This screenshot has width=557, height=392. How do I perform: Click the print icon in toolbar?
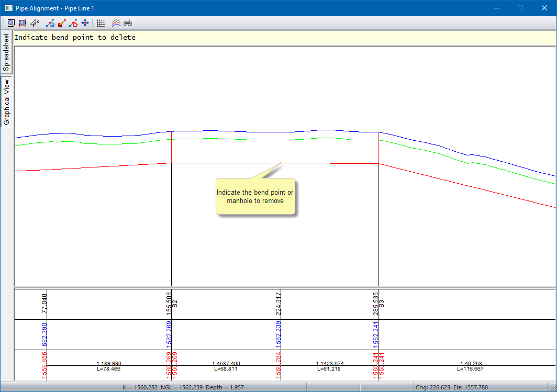[128, 23]
